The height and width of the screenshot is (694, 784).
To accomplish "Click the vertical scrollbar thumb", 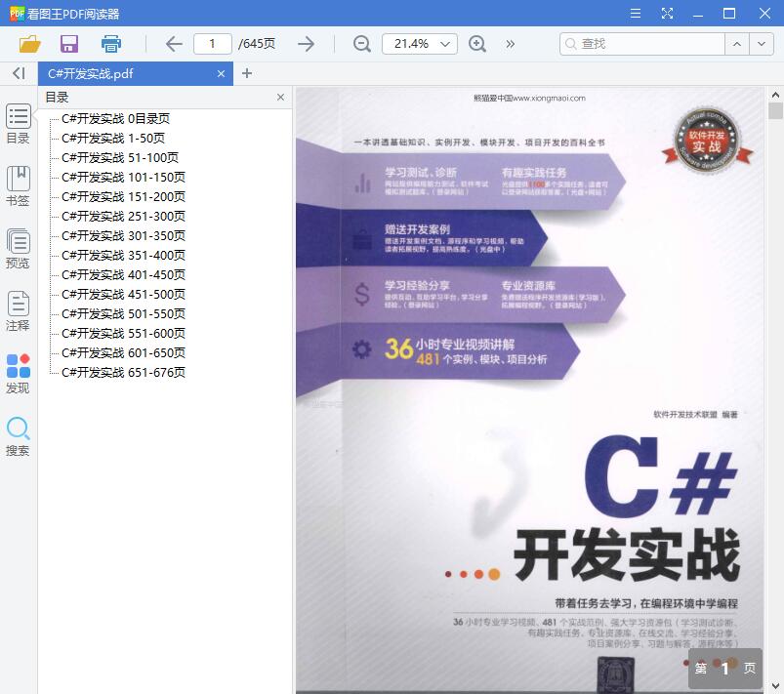I will (x=775, y=110).
